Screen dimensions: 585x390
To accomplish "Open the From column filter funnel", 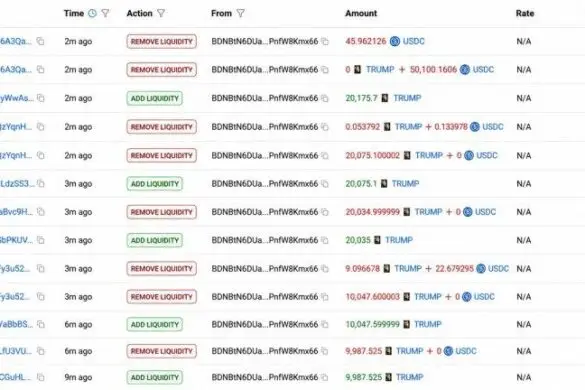I will (241, 13).
